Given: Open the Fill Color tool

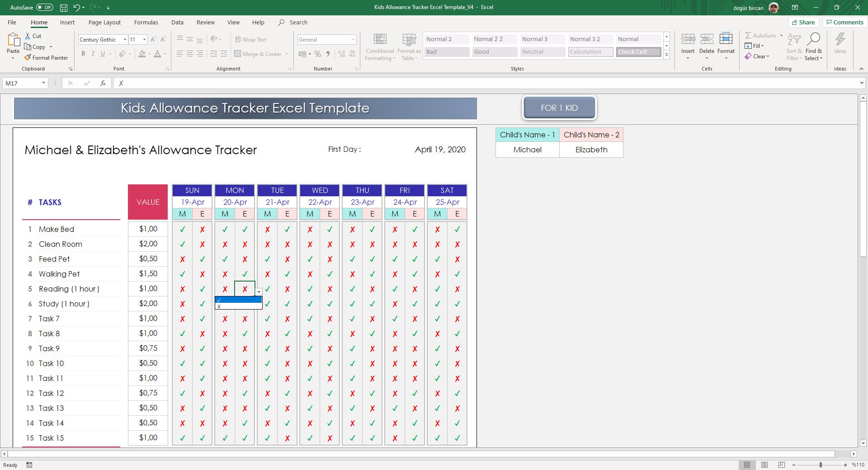Looking at the screenshot, I should click(142, 54).
